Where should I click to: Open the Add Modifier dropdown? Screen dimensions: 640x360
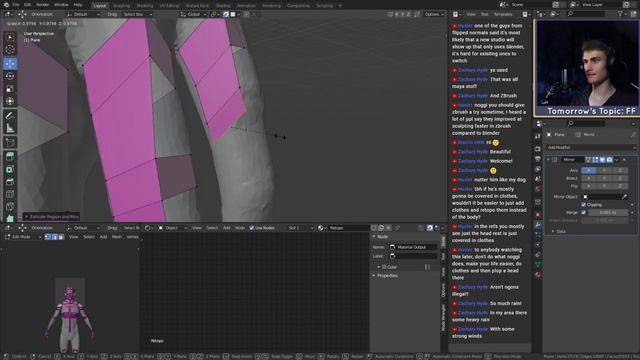(591, 147)
